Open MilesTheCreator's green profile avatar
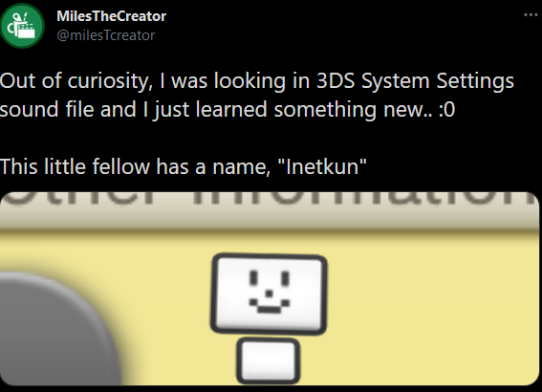542x392 pixels. click(x=23, y=26)
